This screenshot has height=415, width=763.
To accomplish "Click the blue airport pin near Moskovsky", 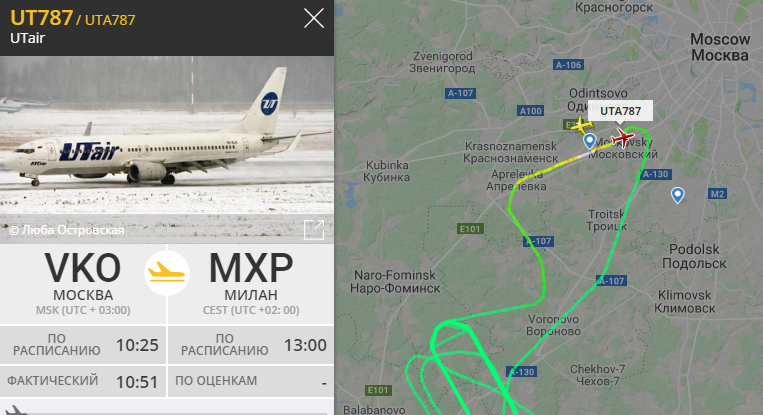I will [x=590, y=141].
